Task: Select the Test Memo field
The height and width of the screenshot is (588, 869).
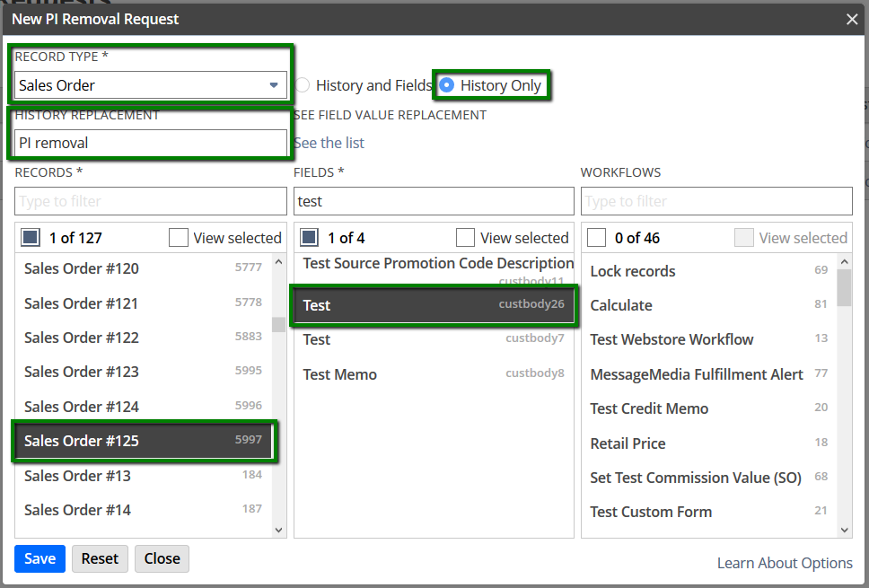Action: click(x=434, y=374)
